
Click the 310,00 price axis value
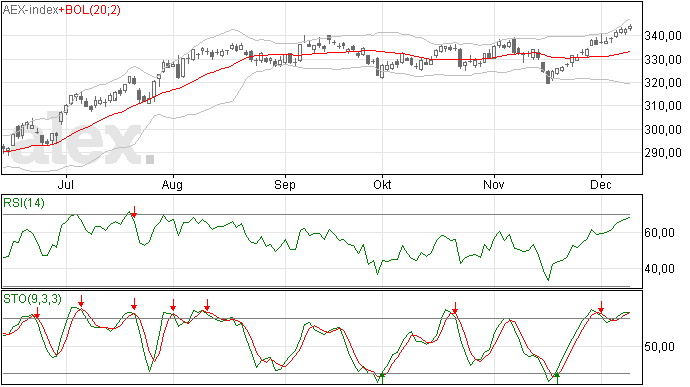tap(663, 106)
